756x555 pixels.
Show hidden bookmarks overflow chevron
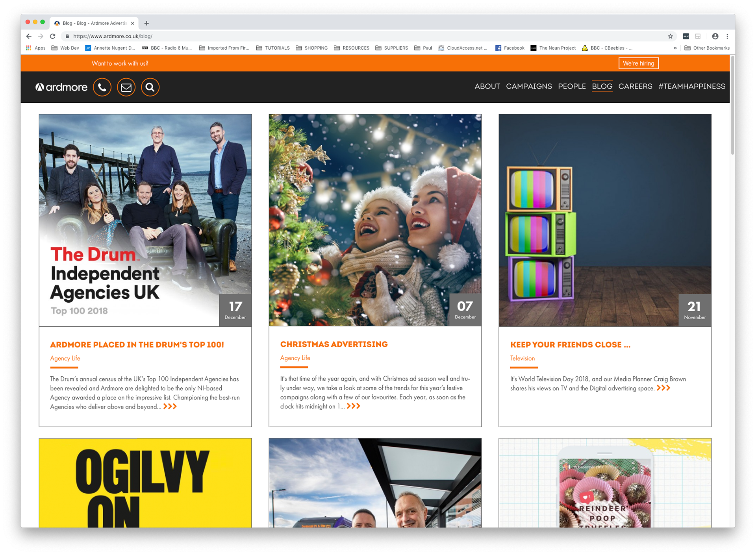(675, 48)
